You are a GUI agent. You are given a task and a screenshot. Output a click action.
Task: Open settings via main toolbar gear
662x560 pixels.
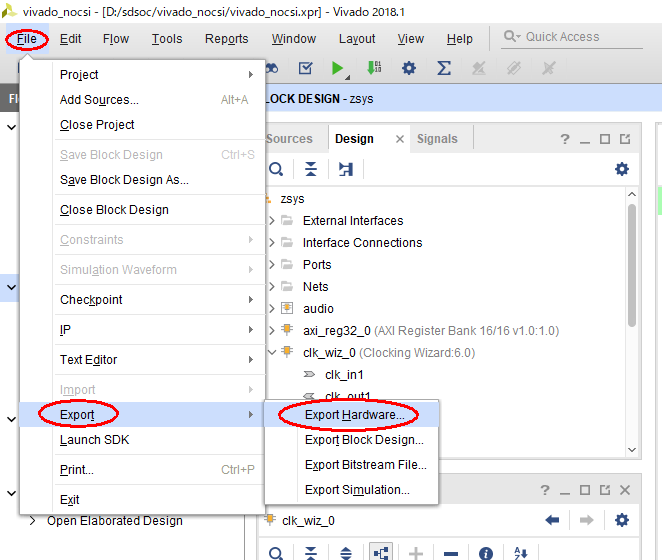409,68
